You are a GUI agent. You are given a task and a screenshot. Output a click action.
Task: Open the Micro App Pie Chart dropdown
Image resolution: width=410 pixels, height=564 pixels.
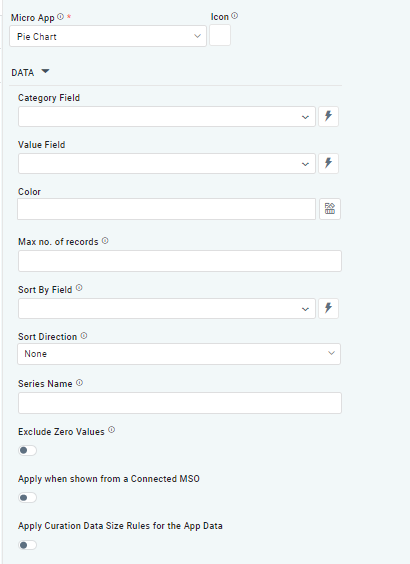(x=108, y=36)
